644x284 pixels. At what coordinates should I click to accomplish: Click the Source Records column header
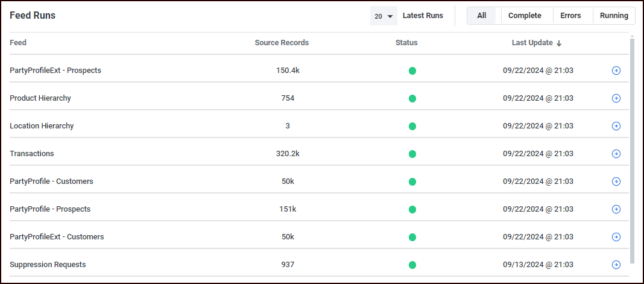(x=282, y=43)
